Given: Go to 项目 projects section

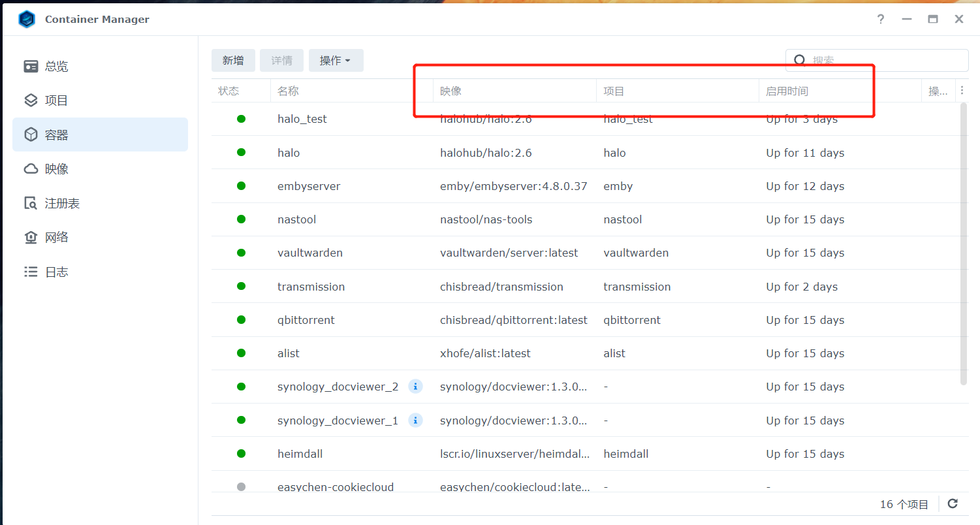Looking at the screenshot, I should pyautogui.click(x=100, y=100).
